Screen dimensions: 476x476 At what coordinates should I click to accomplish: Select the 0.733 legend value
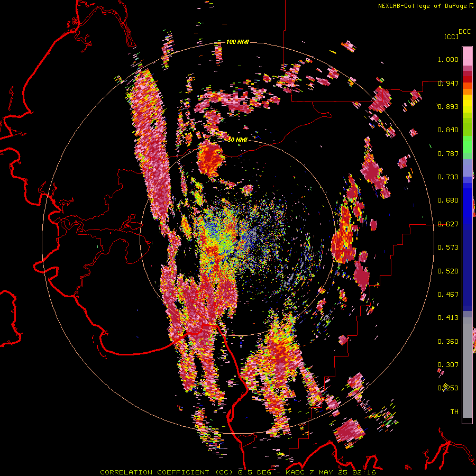point(448,177)
